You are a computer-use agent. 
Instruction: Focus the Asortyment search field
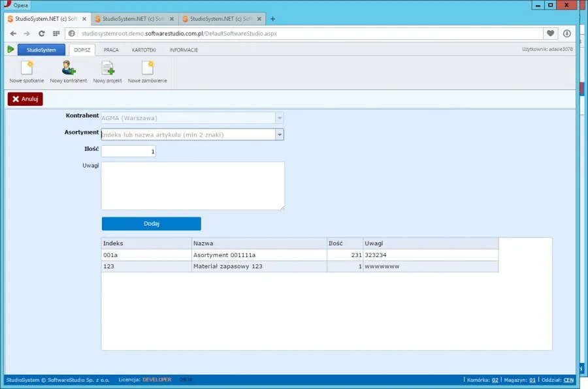tap(188, 134)
